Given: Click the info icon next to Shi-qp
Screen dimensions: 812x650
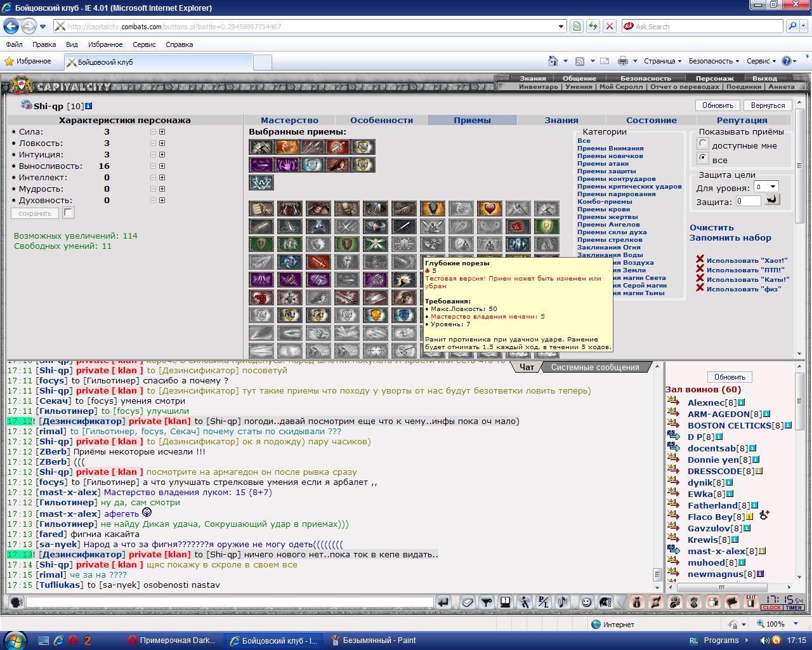Looking at the screenshot, I should coord(88,106).
